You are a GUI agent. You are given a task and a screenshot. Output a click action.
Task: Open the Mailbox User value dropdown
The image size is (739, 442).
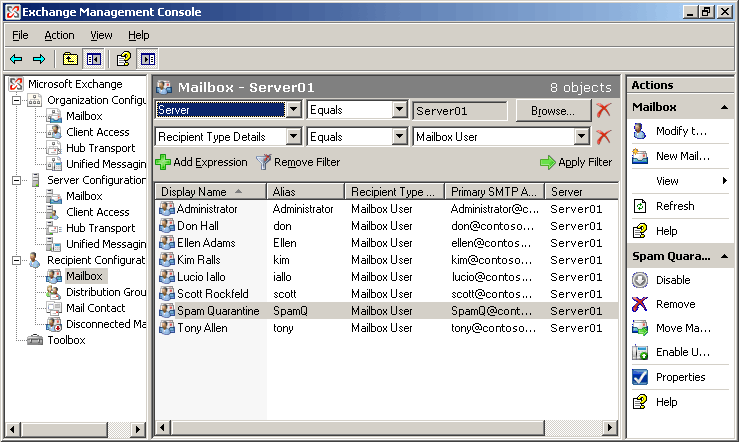coord(581,137)
